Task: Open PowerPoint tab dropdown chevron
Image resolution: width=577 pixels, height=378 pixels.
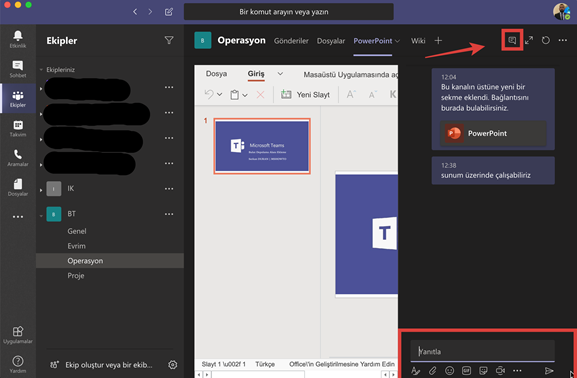Action: pyautogui.click(x=397, y=41)
